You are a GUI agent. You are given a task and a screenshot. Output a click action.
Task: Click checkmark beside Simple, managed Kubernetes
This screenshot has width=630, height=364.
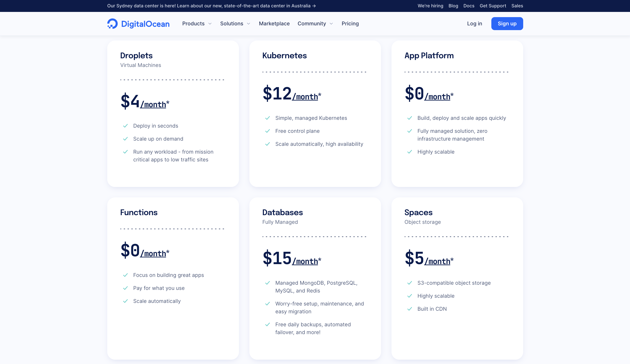(x=267, y=118)
